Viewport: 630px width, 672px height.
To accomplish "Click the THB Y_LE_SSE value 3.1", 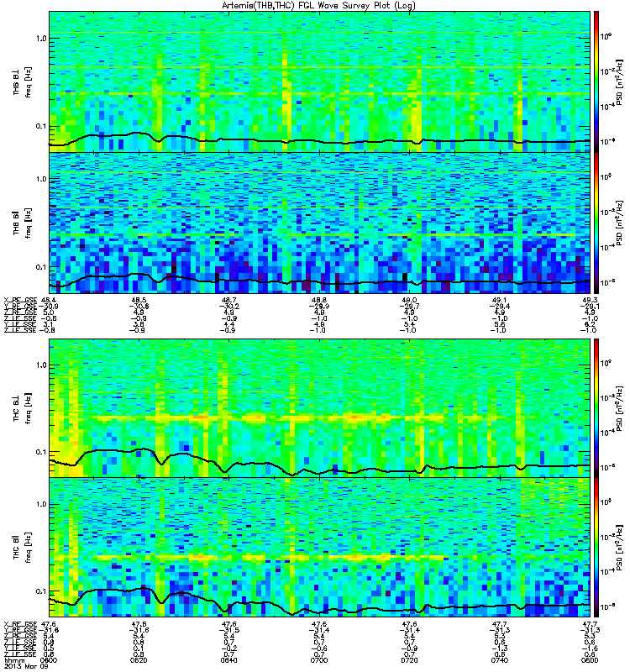I will (49, 324).
